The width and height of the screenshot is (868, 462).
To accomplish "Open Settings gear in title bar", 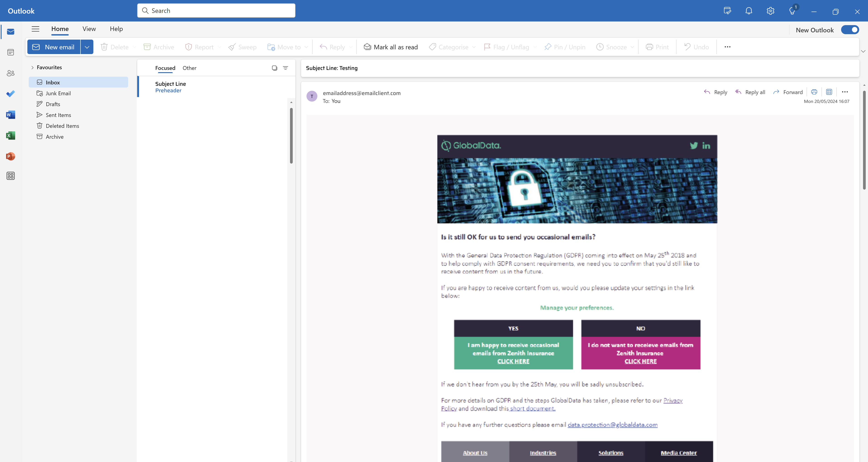I will (770, 11).
